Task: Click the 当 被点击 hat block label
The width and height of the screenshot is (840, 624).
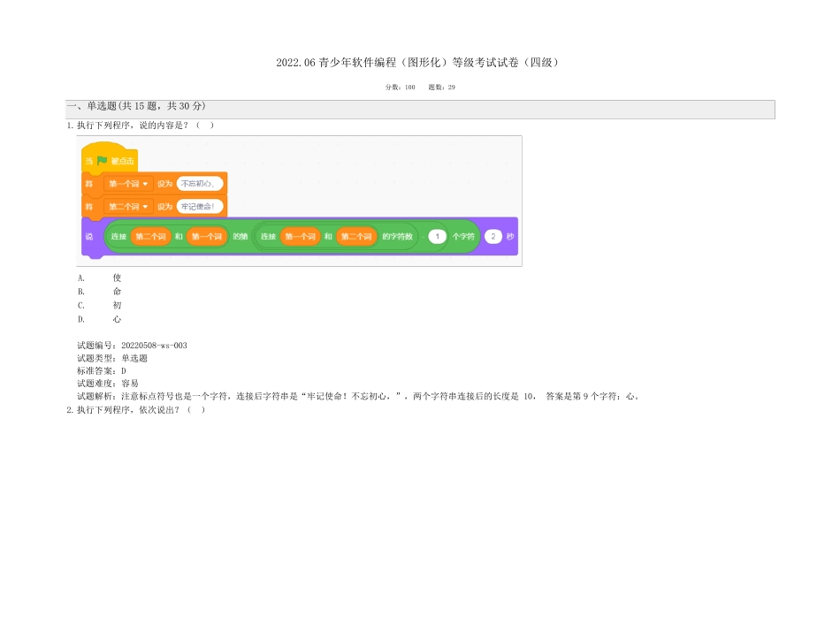Action: click(110, 160)
